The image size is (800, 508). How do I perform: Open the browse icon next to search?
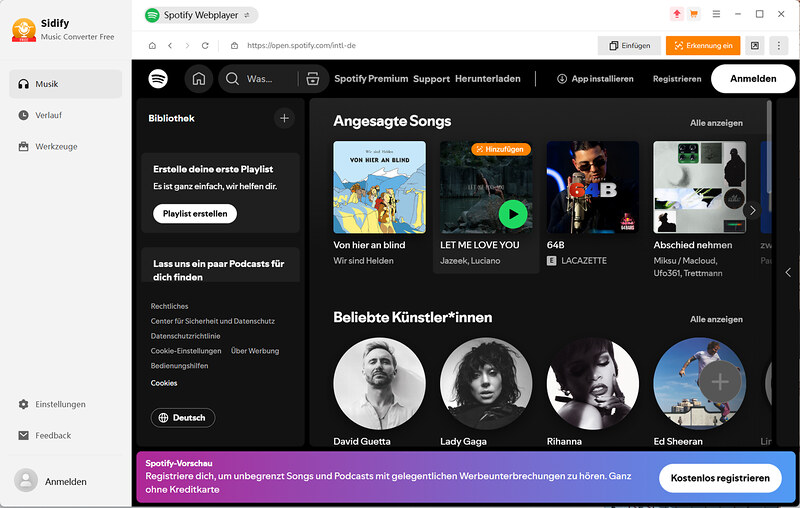313,79
